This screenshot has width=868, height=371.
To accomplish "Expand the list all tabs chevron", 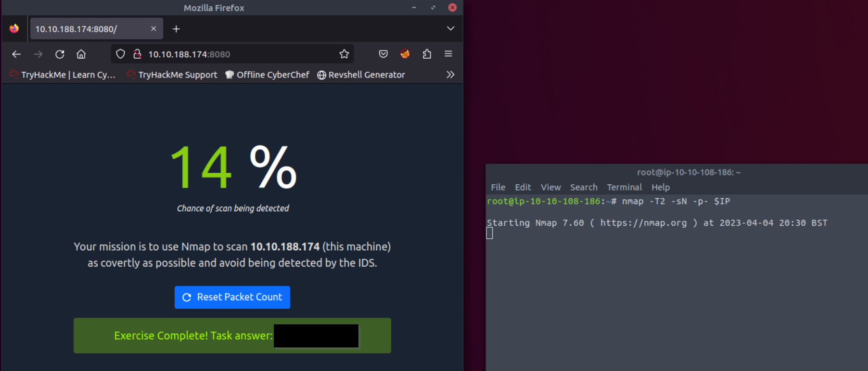I will pos(450,28).
